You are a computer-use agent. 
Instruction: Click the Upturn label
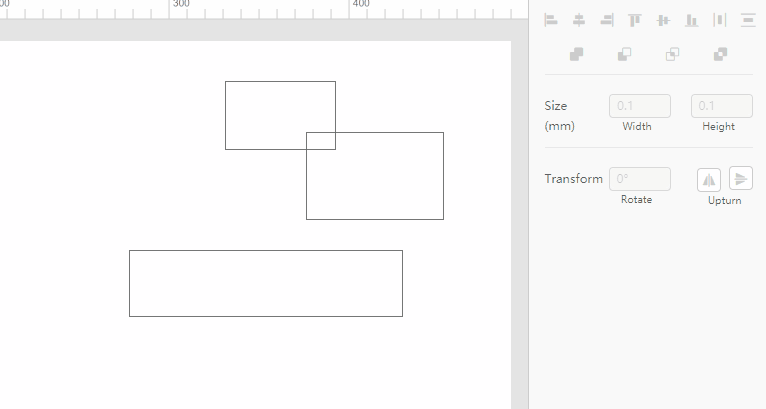[x=724, y=200]
